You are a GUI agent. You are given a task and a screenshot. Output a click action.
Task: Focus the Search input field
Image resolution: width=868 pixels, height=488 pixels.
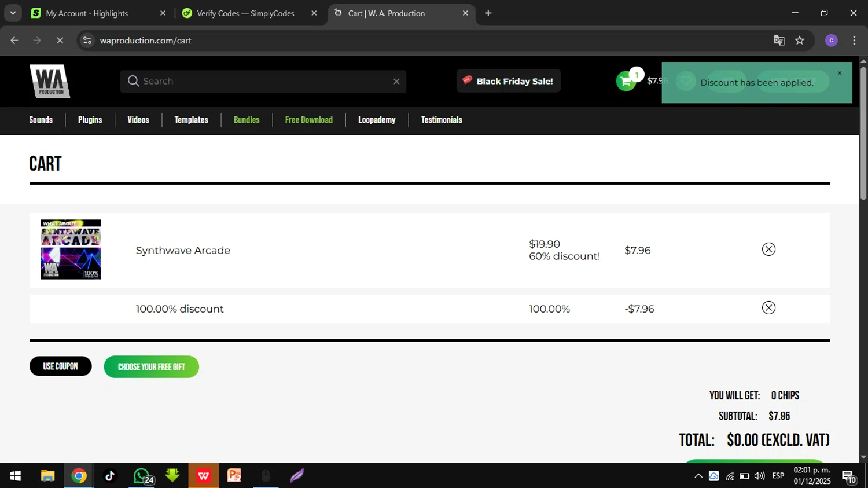click(x=263, y=82)
